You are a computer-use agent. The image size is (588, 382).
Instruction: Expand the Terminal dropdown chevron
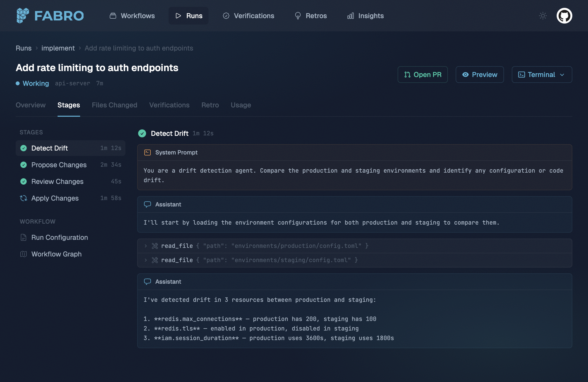563,75
